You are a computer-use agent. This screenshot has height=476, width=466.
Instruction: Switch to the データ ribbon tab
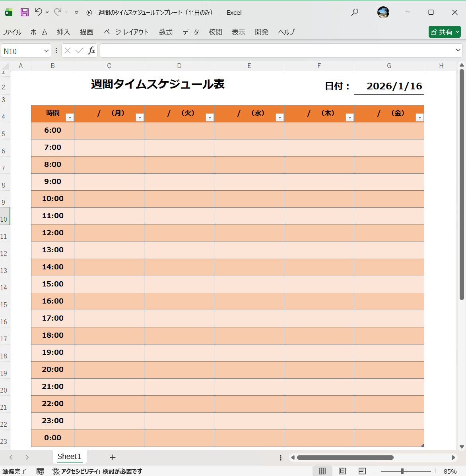[x=190, y=32]
